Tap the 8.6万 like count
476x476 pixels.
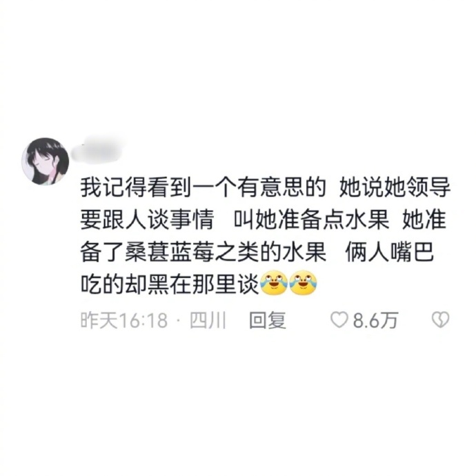[375, 320]
